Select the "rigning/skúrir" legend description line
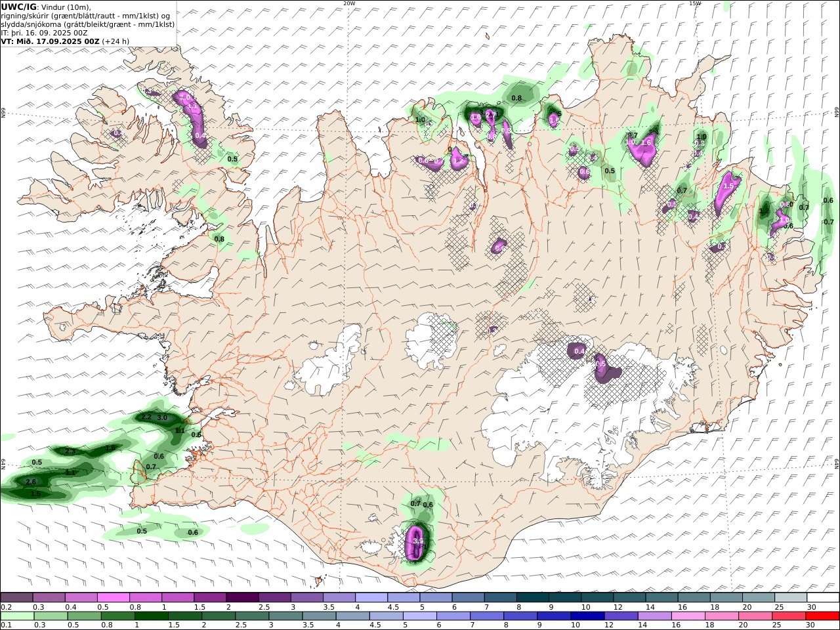This screenshot has height=630, width=840. [x=85, y=16]
